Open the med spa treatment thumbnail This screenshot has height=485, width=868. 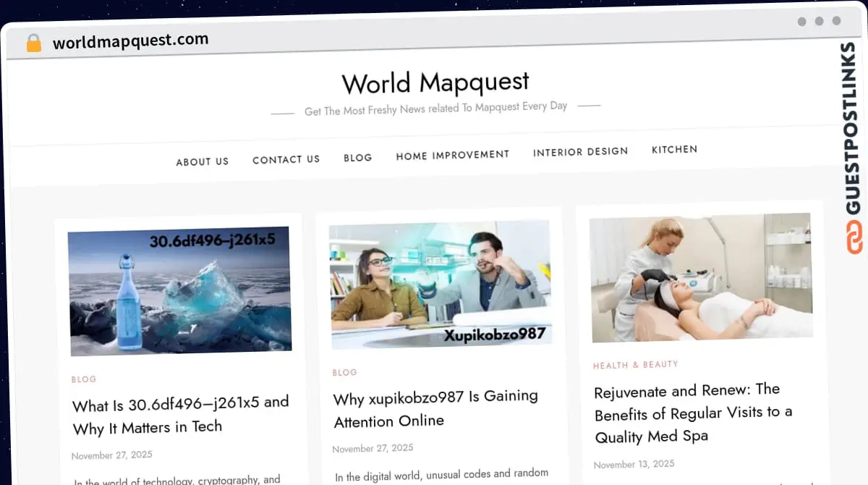click(700, 277)
